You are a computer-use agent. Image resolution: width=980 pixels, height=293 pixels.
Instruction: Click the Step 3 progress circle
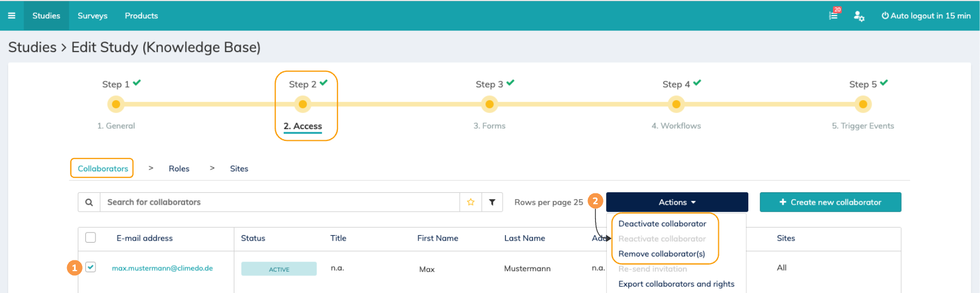[489, 104]
